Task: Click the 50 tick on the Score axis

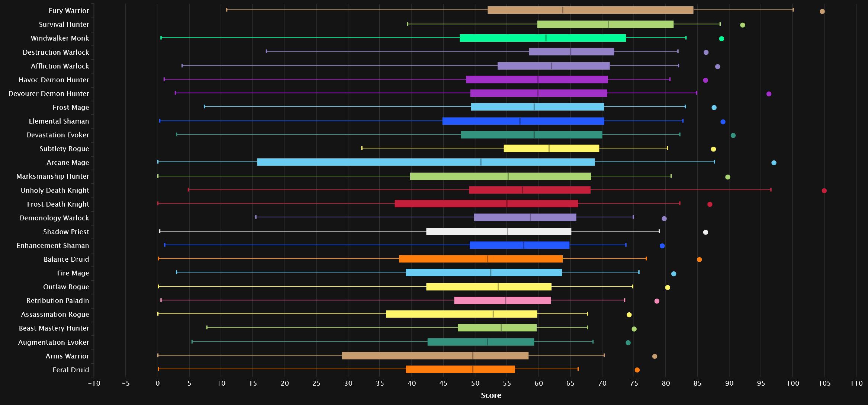Action: point(475,383)
